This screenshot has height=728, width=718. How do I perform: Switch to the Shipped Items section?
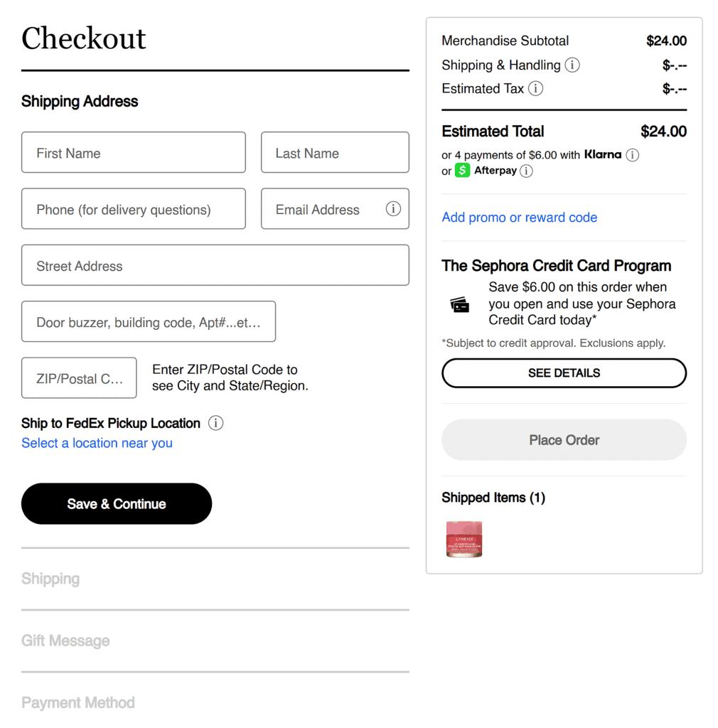tap(493, 498)
